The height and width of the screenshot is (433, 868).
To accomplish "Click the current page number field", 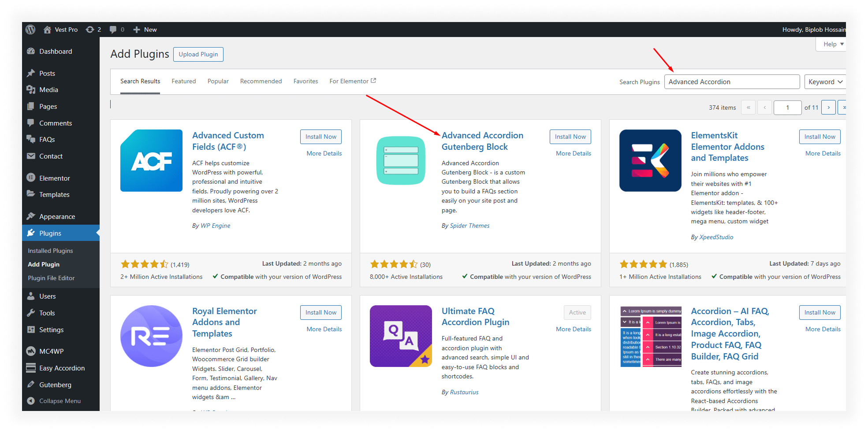I will tap(787, 107).
